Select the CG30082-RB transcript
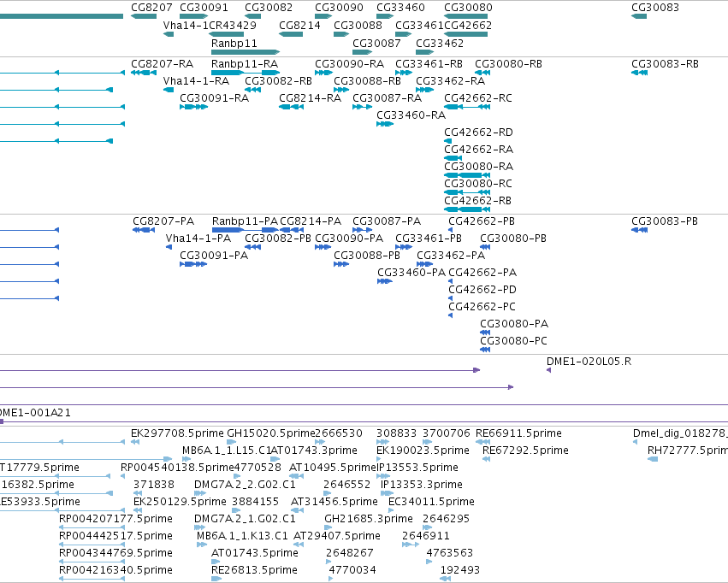The width and height of the screenshot is (728, 583). 252,90
